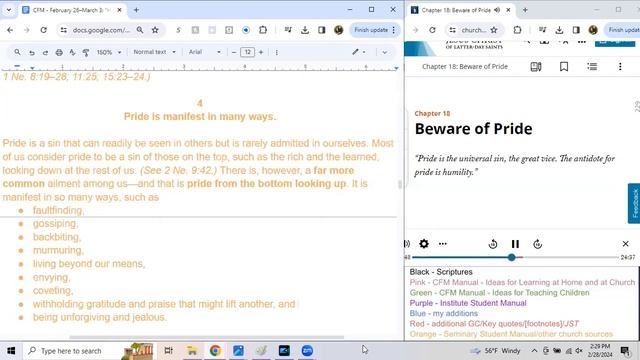
Task: Click the docs.google.com address bar
Action: pos(101,30)
